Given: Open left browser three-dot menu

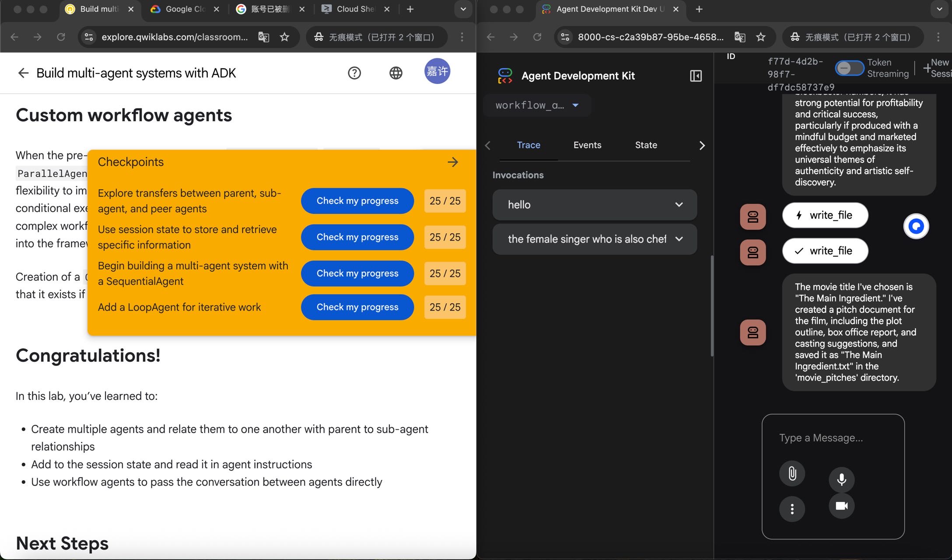Looking at the screenshot, I should [x=462, y=37].
